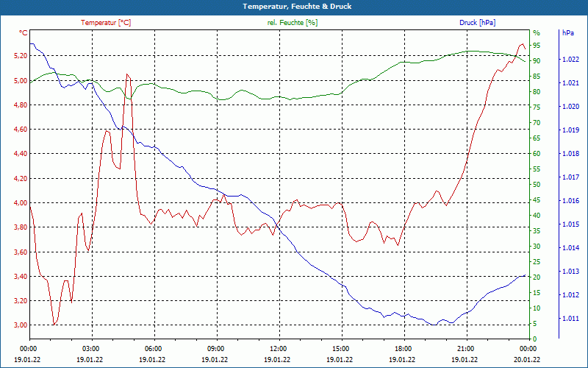This screenshot has width=588, height=368.
Task: Click the green '90' humidity axis tick
Action: coord(537,61)
